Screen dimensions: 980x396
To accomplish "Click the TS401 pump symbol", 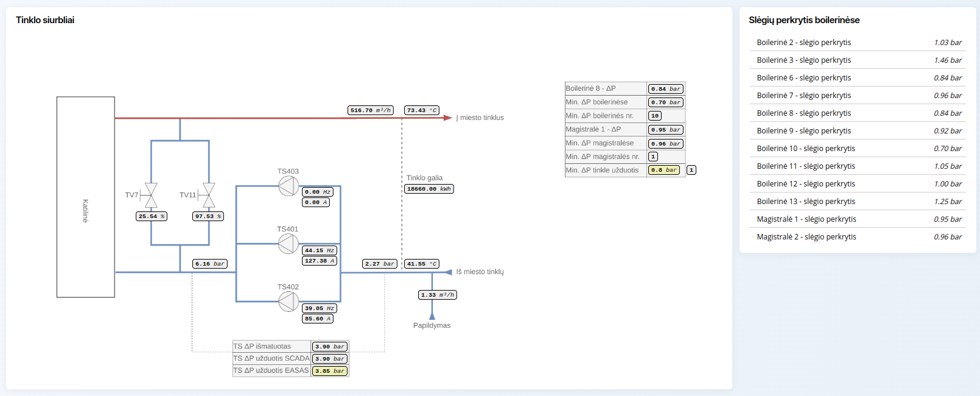I will pyautogui.click(x=289, y=244).
